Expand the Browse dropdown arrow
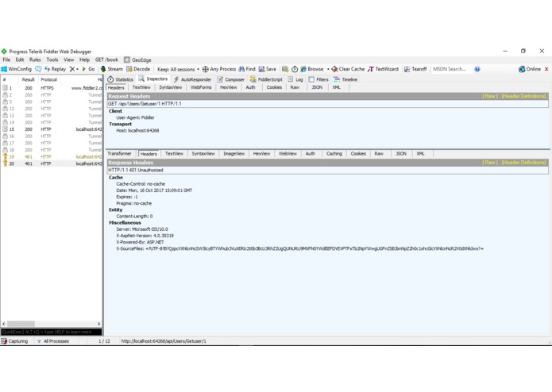552x392 pixels. coord(328,69)
